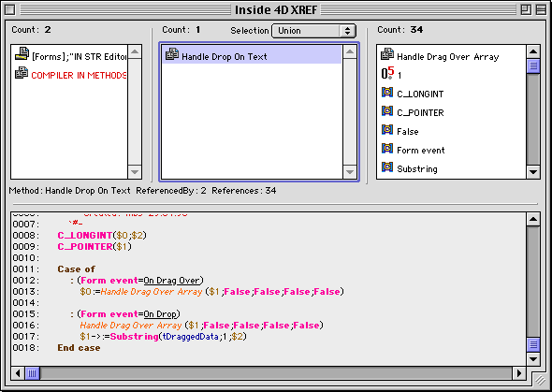This screenshot has height=392, width=552.
Task: Click the tDraggedData variable in code
Action: point(191,337)
